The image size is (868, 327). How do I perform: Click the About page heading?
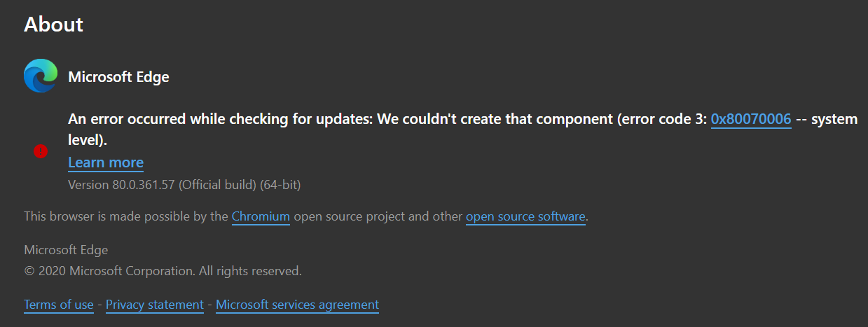[53, 25]
